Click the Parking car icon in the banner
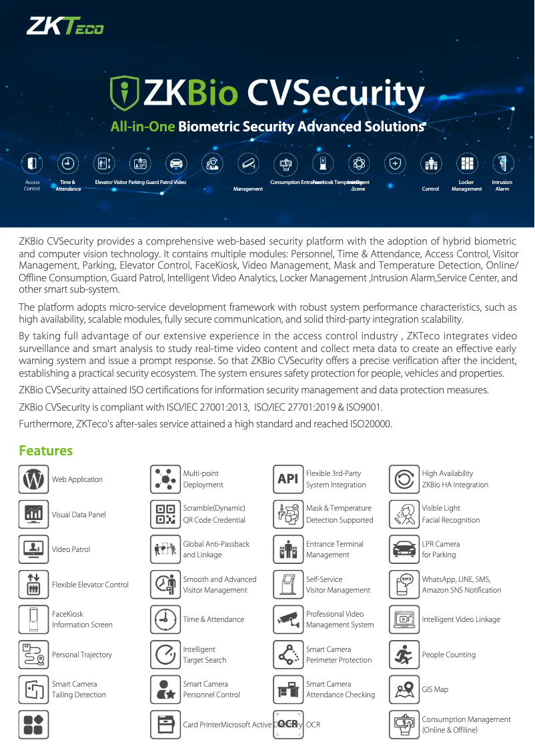 click(176, 163)
